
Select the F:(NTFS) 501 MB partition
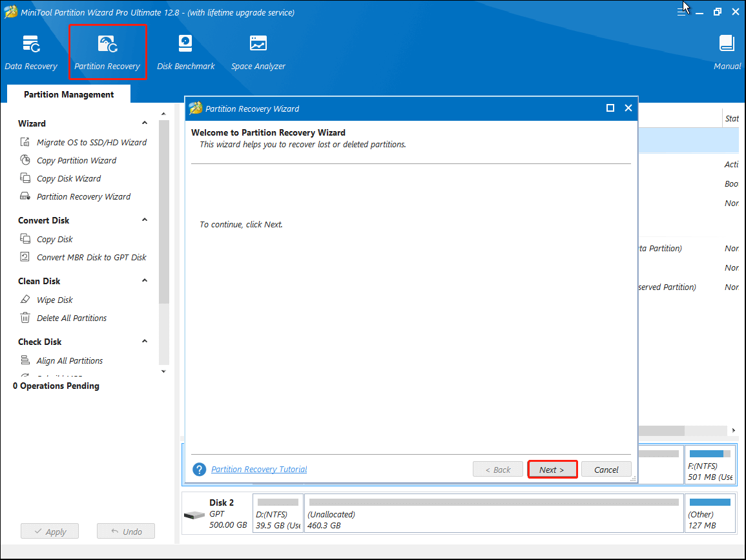(710, 464)
